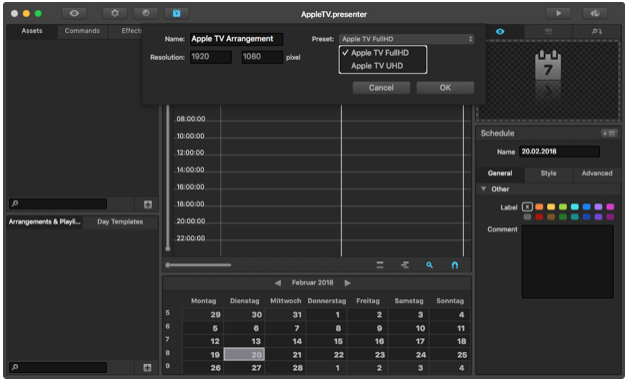The height and width of the screenshot is (382, 630).
Task: Select the dark red label swatch
Action: click(x=539, y=217)
